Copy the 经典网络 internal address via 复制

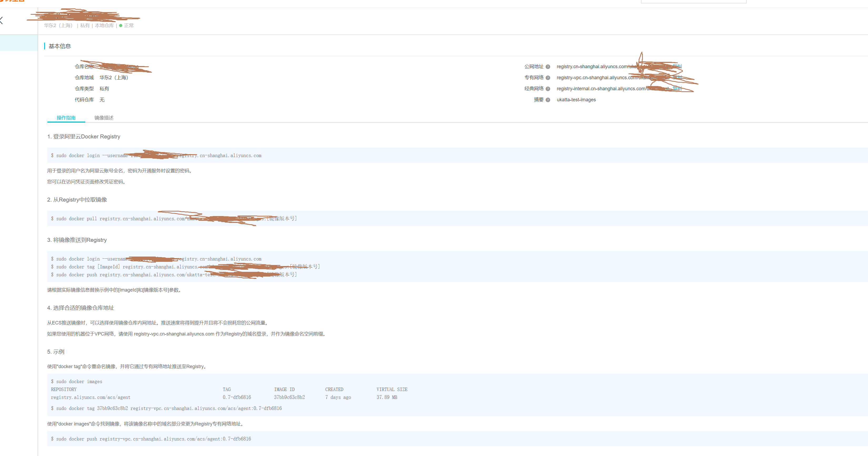(x=677, y=88)
